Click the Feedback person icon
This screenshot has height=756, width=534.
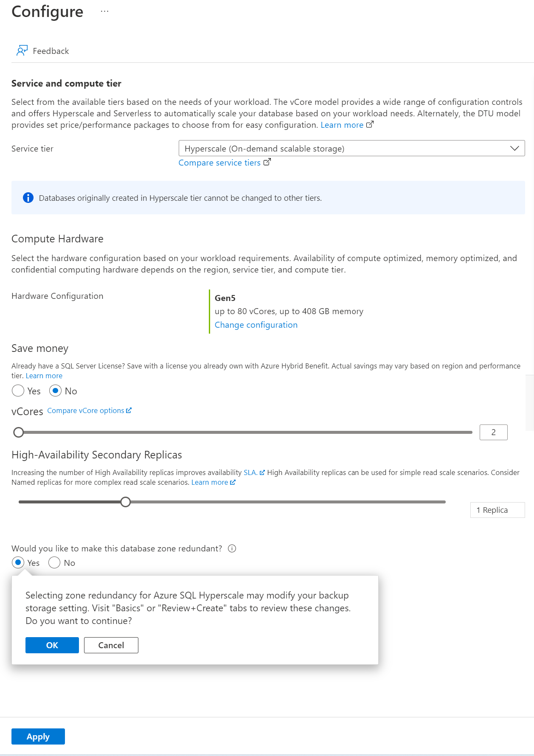(22, 51)
